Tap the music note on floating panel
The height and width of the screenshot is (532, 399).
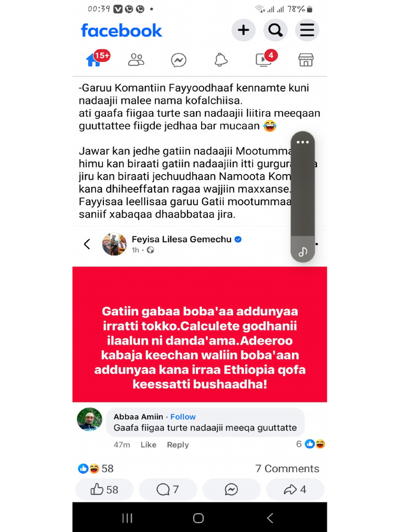coord(303,251)
